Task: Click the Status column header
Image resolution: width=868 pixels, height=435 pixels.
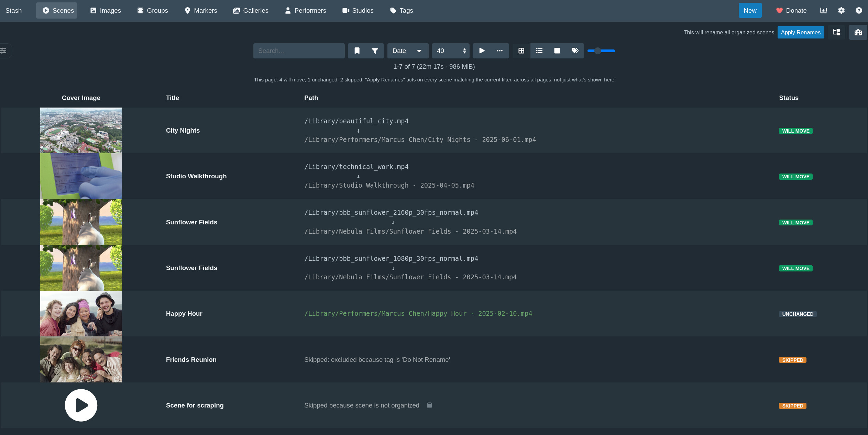Action: pos(789,98)
